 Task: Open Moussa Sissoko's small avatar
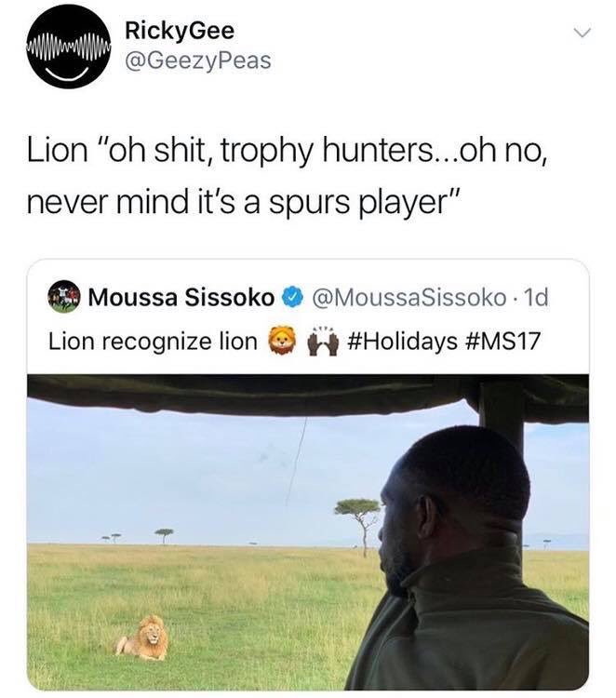point(63,297)
